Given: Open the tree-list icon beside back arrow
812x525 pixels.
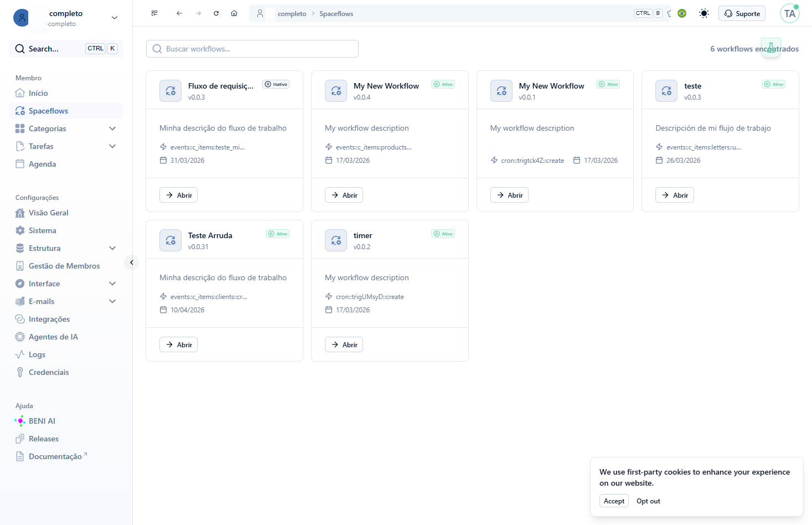Looking at the screenshot, I should click(154, 13).
